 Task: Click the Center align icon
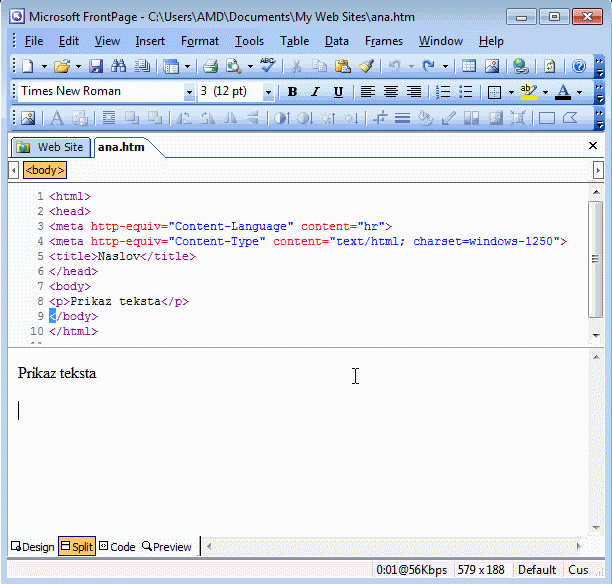tap(391, 92)
